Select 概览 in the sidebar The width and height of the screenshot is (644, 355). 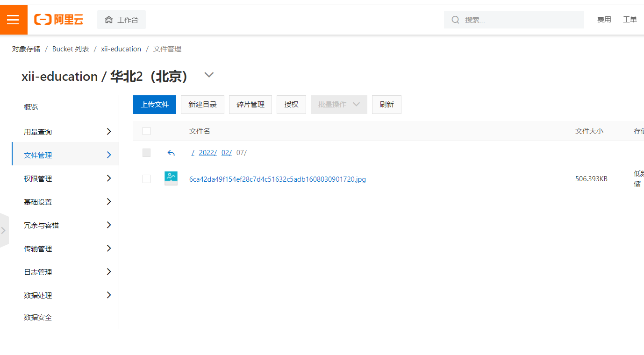[x=30, y=106]
